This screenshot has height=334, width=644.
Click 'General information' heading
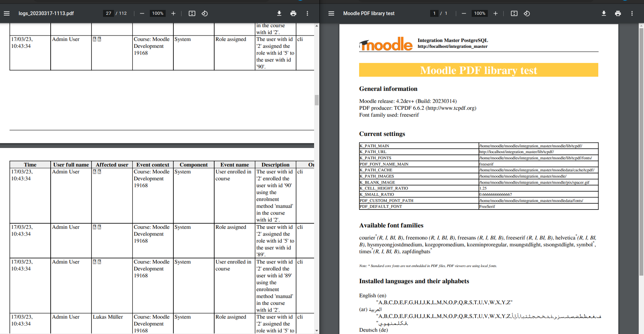(388, 89)
